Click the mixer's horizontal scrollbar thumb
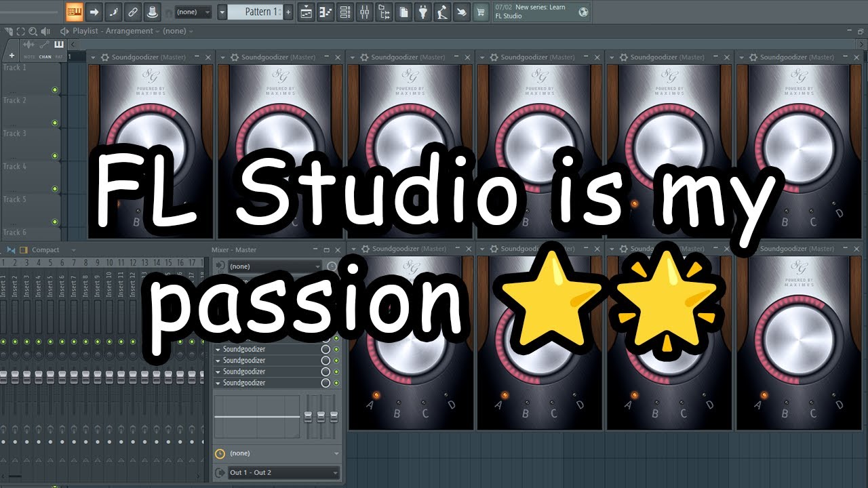Viewport: 868px width, 488px height. [x=15, y=477]
